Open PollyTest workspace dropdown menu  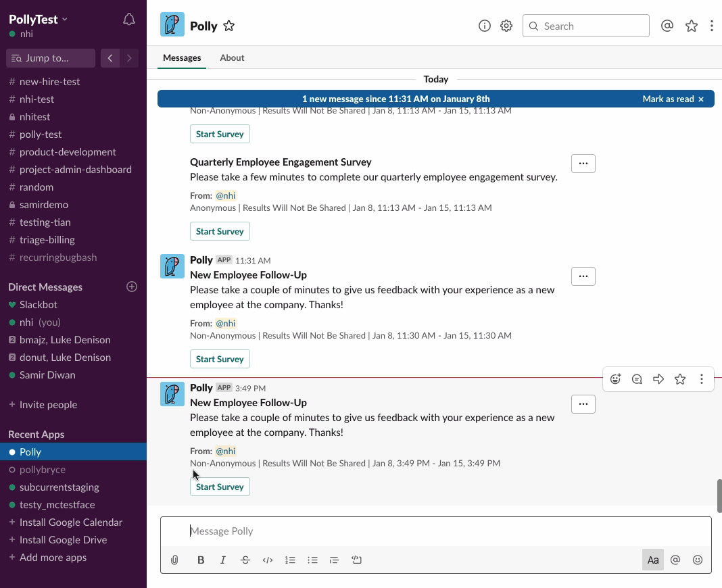[39, 20]
